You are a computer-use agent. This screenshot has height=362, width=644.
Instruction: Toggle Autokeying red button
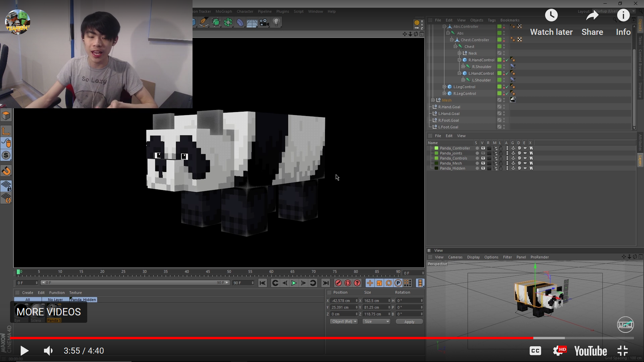(x=348, y=283)
